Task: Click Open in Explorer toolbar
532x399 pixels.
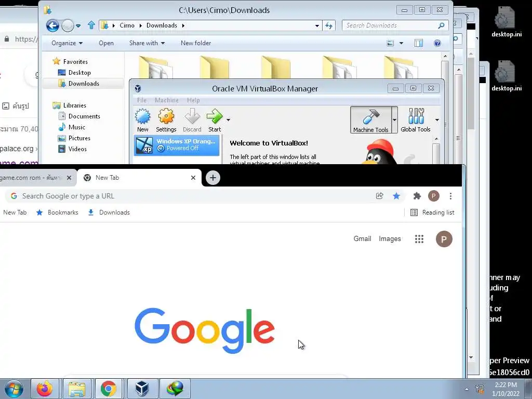Action: click(106, 43)
